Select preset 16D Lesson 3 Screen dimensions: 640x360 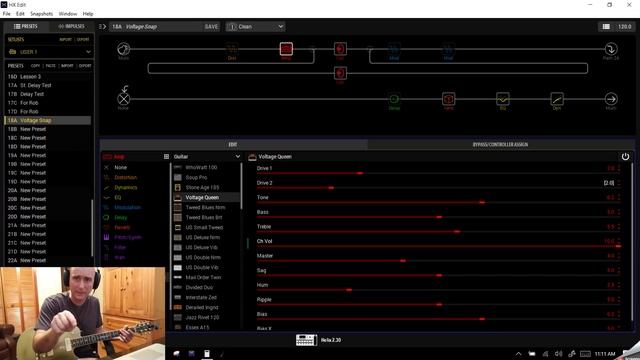48,77
